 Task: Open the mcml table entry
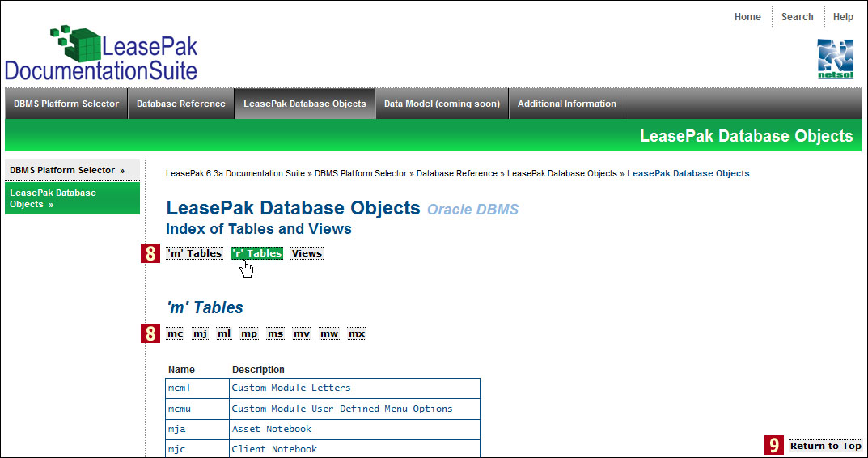(179, 388)
